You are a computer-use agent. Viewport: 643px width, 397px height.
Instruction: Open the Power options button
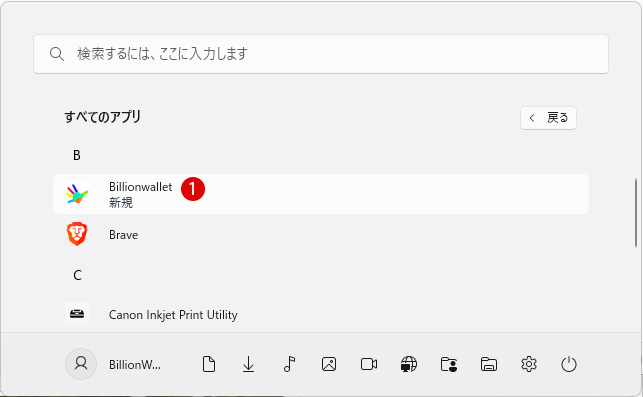tap(569, 364)
